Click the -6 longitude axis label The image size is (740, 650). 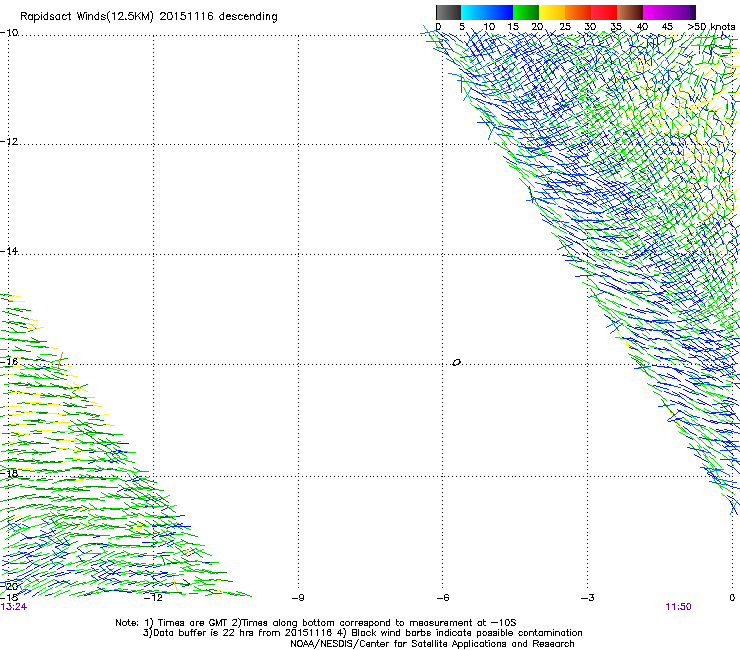tap(443, 598)
